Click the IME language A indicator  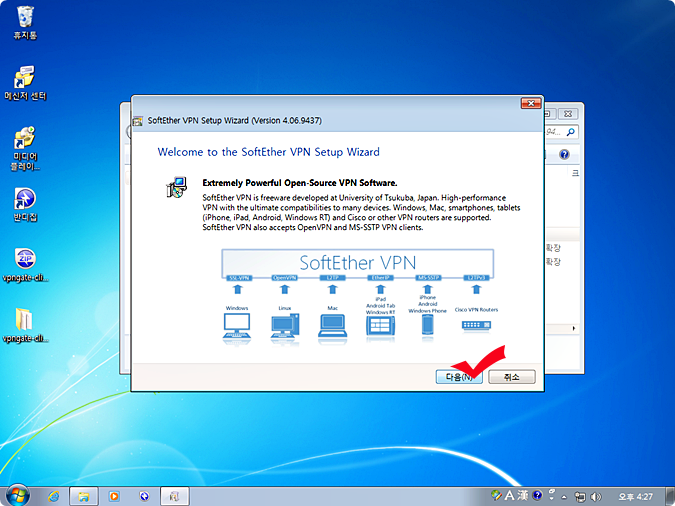click(510, 495)
